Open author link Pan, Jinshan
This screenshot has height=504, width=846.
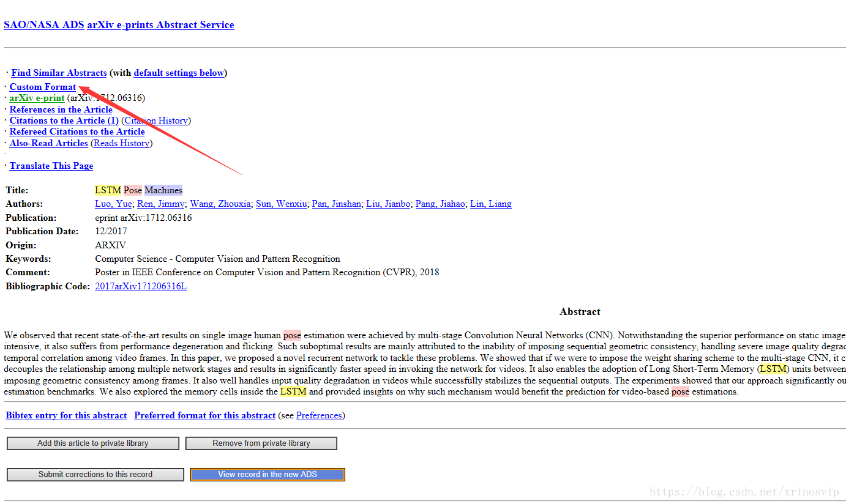pyautogui.click(x=336, y=204)
